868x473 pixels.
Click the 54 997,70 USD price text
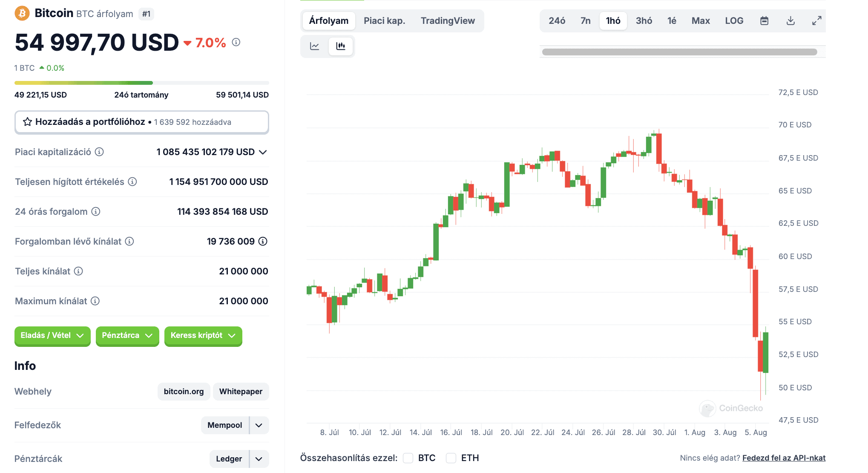click(97, 43)
